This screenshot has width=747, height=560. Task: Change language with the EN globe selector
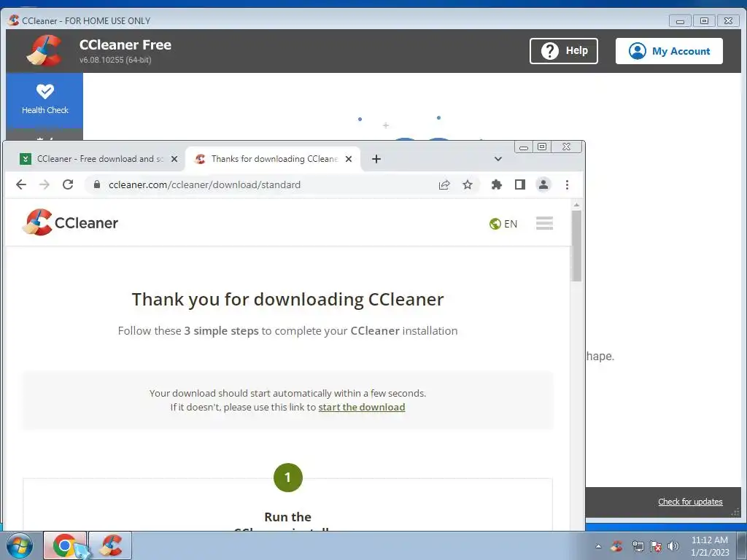[503, 224]
